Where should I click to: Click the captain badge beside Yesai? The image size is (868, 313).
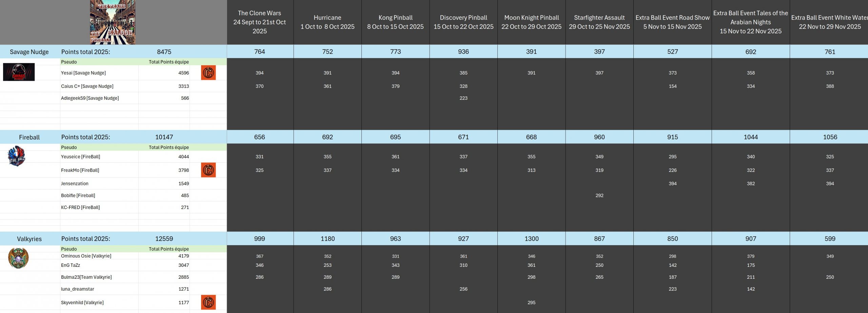click(x=208, y=73)
